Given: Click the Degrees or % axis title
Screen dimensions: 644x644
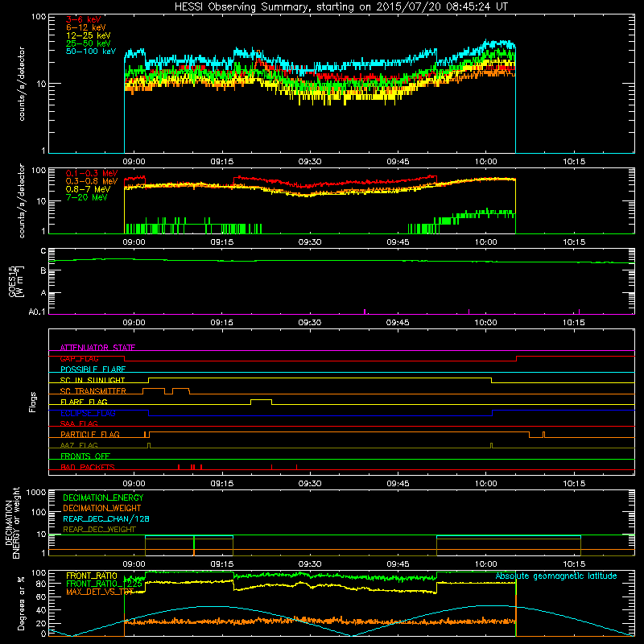Looking at the screenshot, I should coord(21,603).
